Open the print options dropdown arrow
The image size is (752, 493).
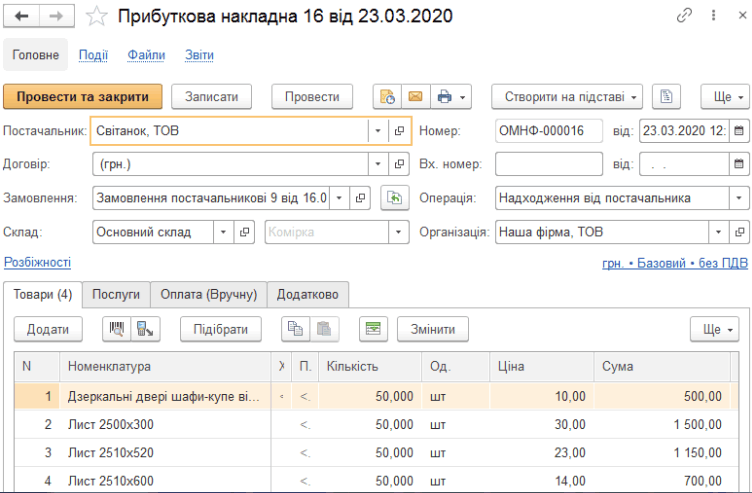click(463, 97)
